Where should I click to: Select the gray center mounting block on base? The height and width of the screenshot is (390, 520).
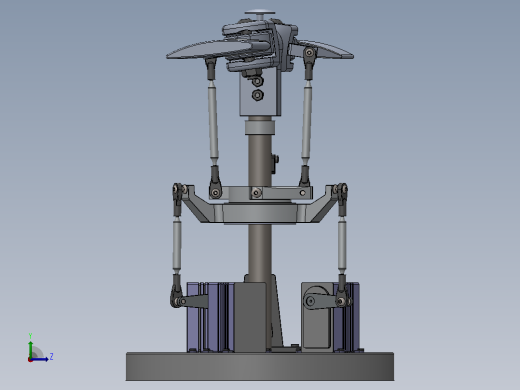(x=250, y=317)
